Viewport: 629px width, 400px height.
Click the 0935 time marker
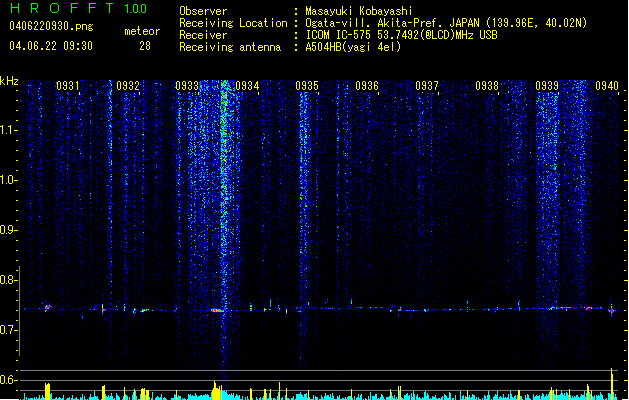pyautogui.click(x=307, y=85)
